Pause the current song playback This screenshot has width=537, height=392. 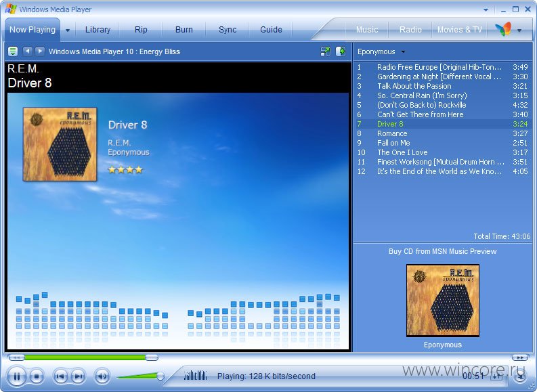pos(16,376)
